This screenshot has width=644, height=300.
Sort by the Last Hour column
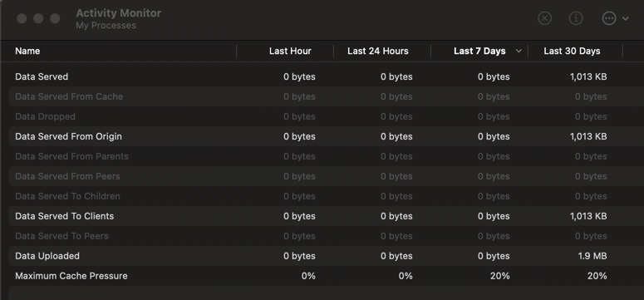point(290,51)
